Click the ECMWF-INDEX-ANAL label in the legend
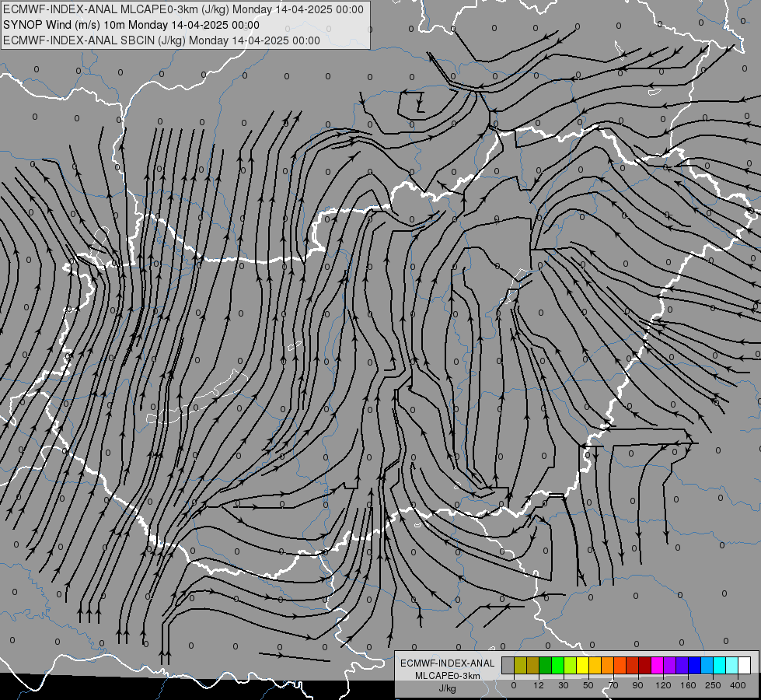The image size is (761, 700). [448, 663]
